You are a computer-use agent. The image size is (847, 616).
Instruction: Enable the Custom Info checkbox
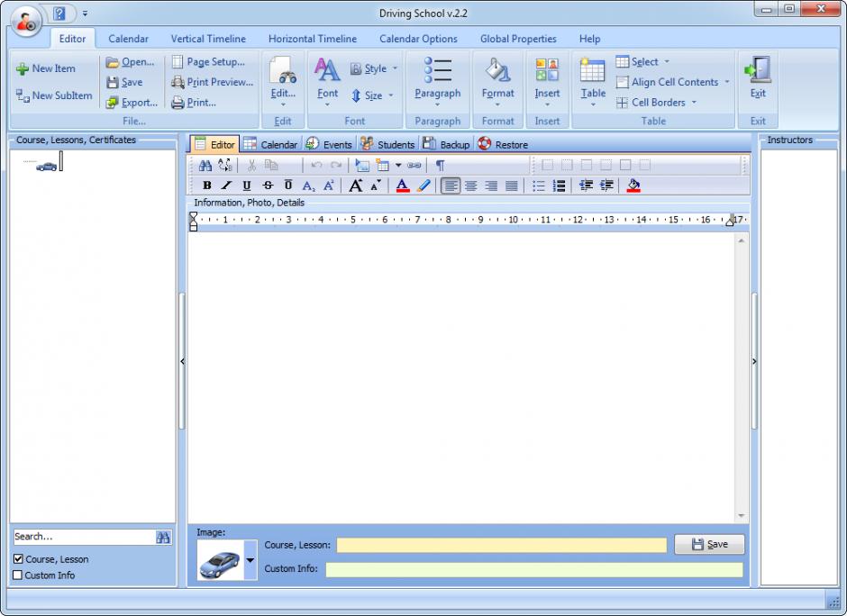18,575
